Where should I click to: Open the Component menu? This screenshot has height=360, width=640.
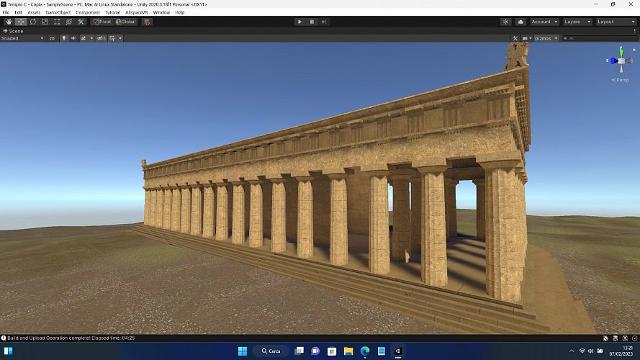(x=88, y=13)
